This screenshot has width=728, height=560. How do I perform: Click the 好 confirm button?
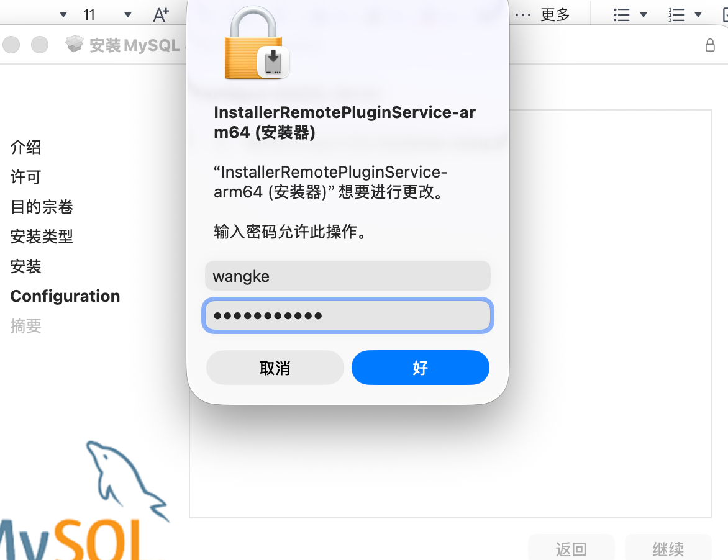click(420, 368)
